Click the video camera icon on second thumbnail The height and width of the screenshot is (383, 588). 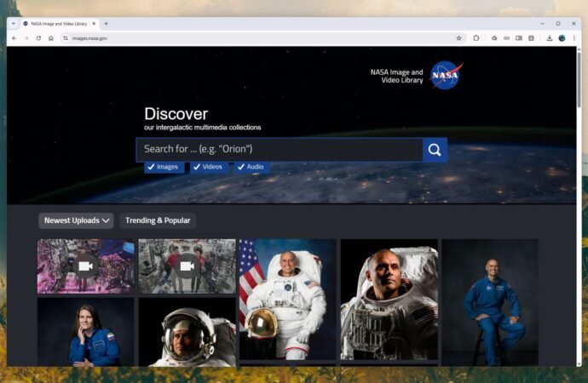(187, 266)
